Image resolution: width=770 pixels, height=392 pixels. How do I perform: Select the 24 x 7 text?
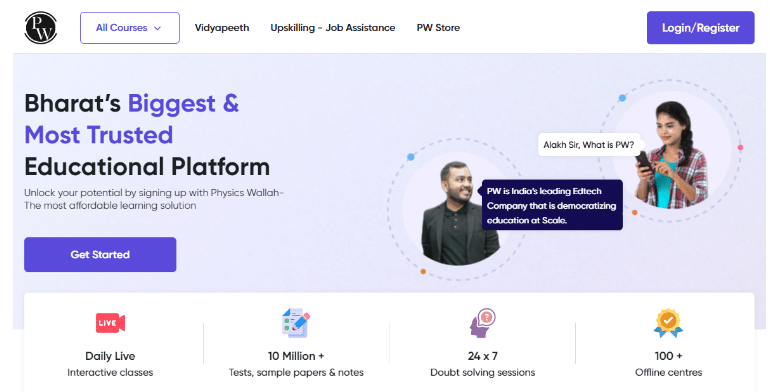[x=482, y=356]
